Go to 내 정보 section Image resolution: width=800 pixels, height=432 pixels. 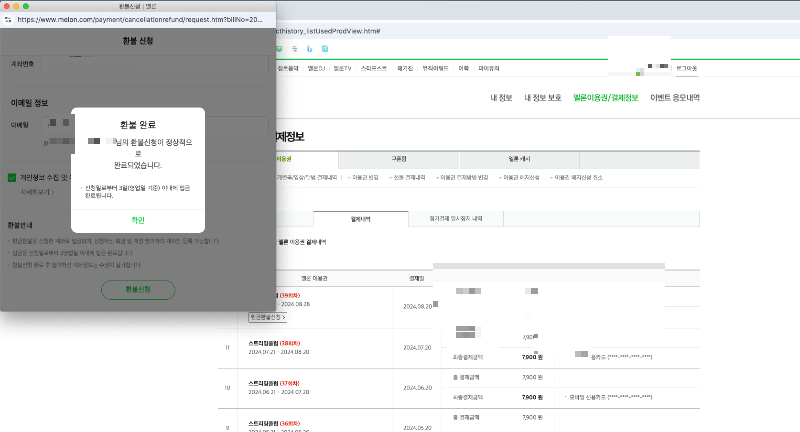(501, 97)
